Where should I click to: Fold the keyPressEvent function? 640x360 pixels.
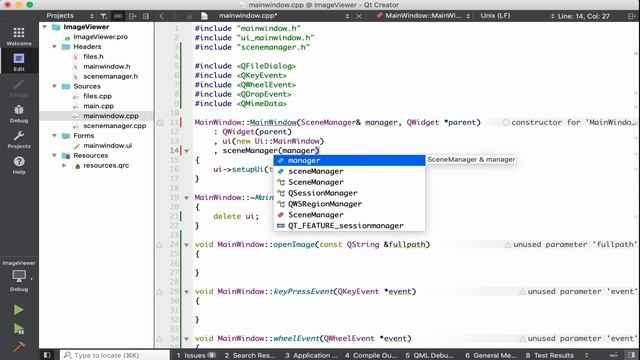point(187,292)
